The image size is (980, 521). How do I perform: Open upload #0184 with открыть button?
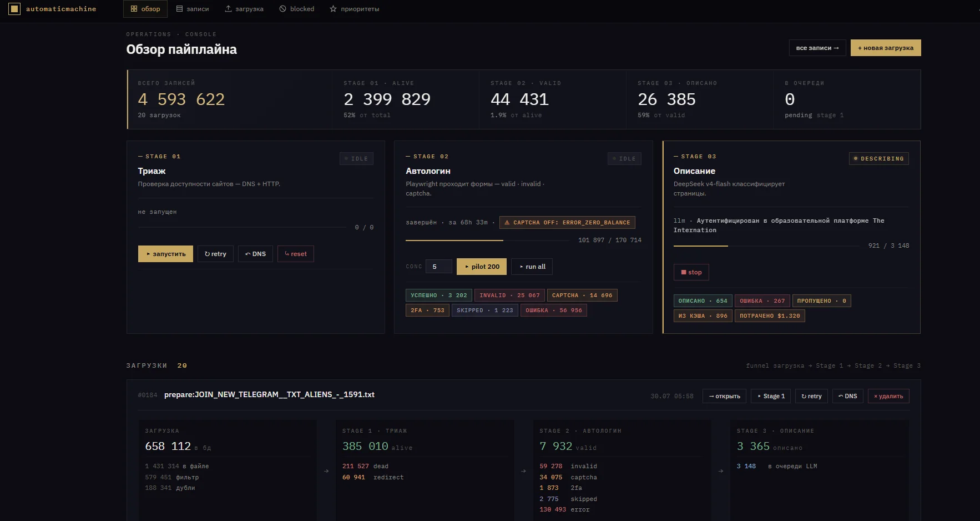pyautogui.click(x=725, y=396)
